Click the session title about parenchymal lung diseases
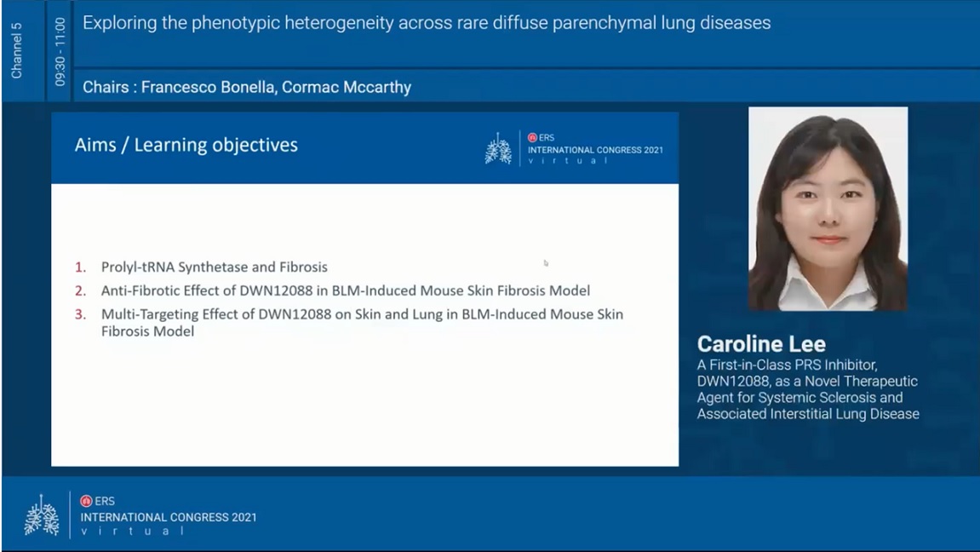980x552 pixels. click(x=427, y=23)
